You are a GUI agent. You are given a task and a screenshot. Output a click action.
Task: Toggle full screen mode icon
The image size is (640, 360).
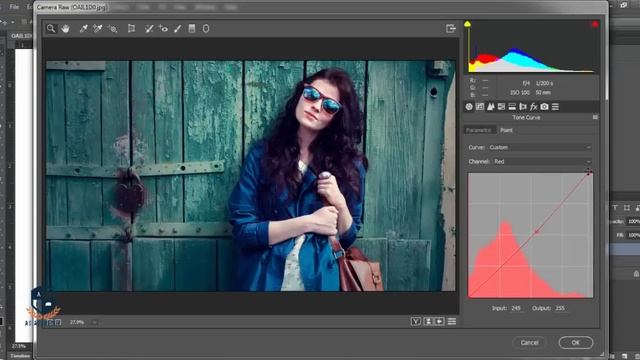coord(451,28)
